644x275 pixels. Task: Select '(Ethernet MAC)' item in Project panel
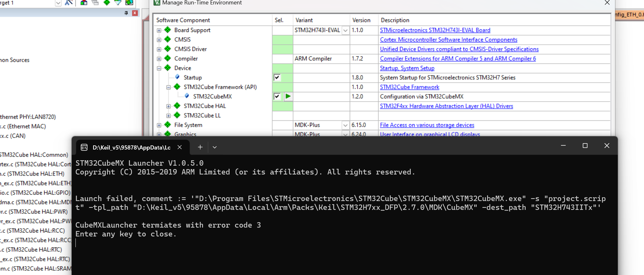tap(23, 126)
